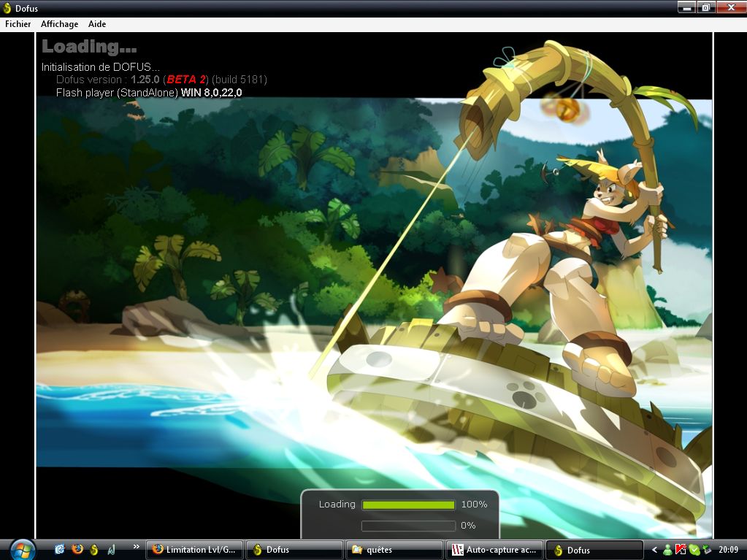The height and width of the screenshot is (560, 747).
Task: Click the "Flash player (StandAlone)" line
Action: pyautogui.click(x=149, y=93)
